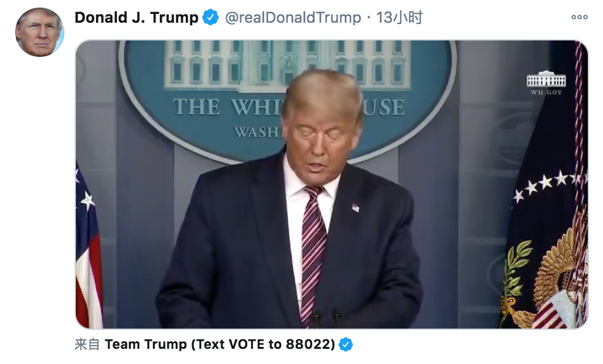This screenshot has width=603, height=364.
Task: Play the embedded press briefing video
Action: [x=331, y=185]
